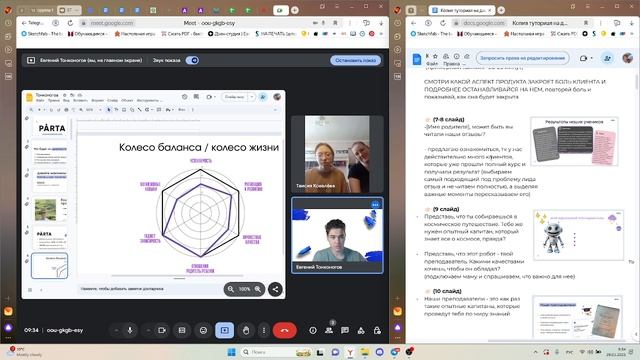The width and height of the screenshot is (640, 360).
Task: Open the chat panel in Meet
Action: coord(345,330)
